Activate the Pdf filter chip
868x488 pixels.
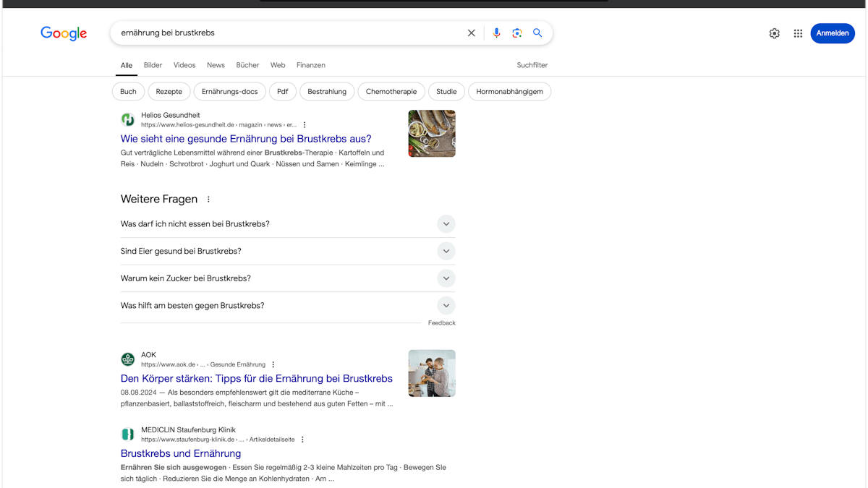tap(282, 91)
